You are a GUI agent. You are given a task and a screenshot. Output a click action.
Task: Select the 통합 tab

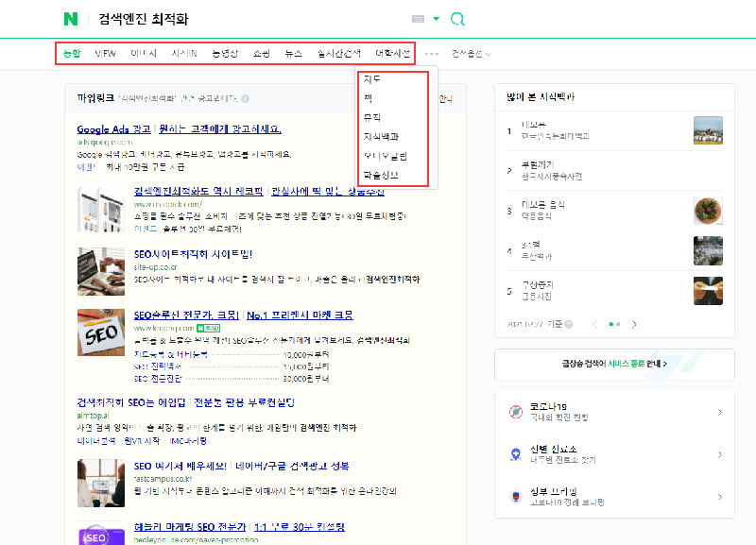72,54
